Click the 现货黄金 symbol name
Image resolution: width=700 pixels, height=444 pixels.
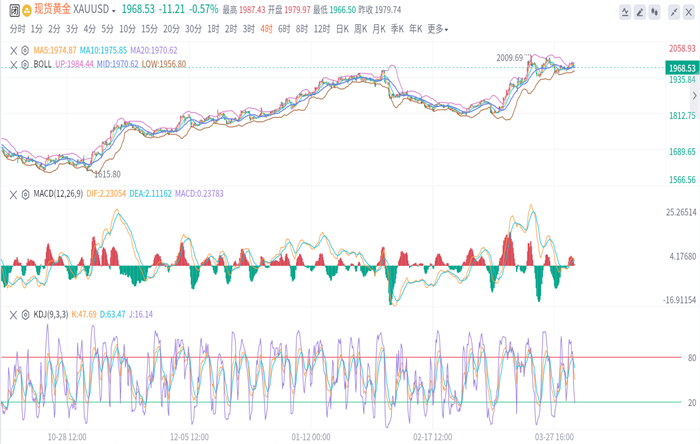(52, 9)
